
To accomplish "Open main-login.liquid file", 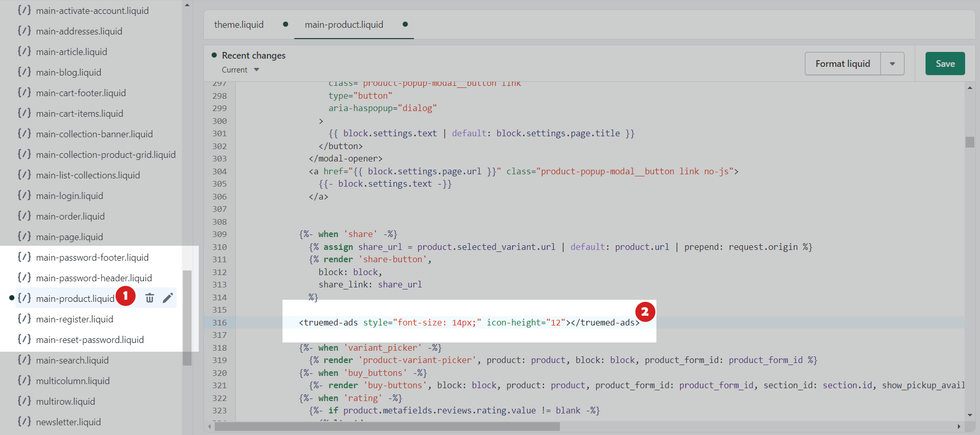I will pyautogui.click(x=69, y=195).
